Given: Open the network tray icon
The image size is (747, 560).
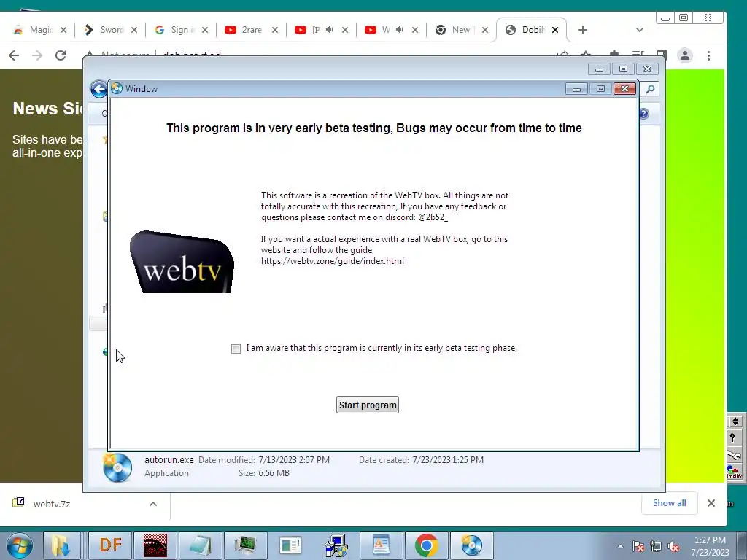Looking at the screenshot, I should coord(656,547).
